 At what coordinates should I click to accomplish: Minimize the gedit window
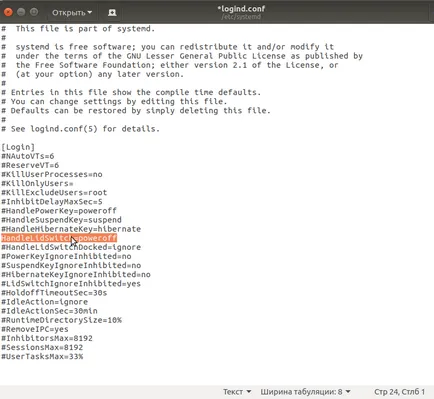point(21,12)
